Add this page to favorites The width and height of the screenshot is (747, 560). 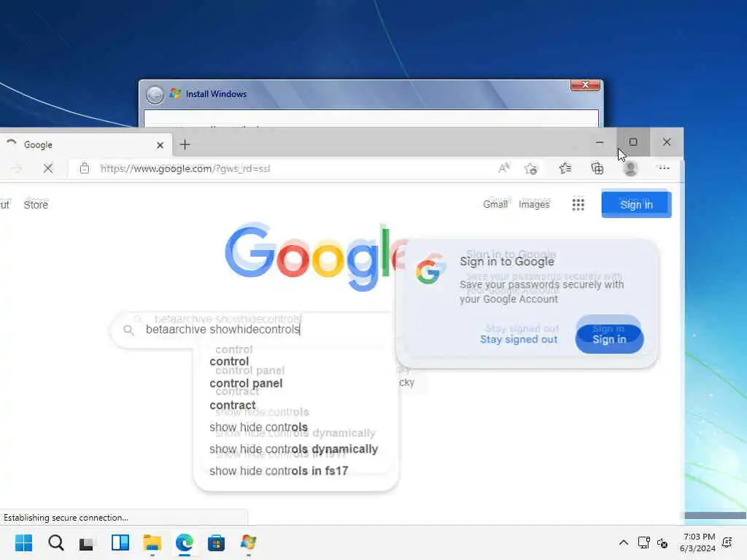(531, 168)
